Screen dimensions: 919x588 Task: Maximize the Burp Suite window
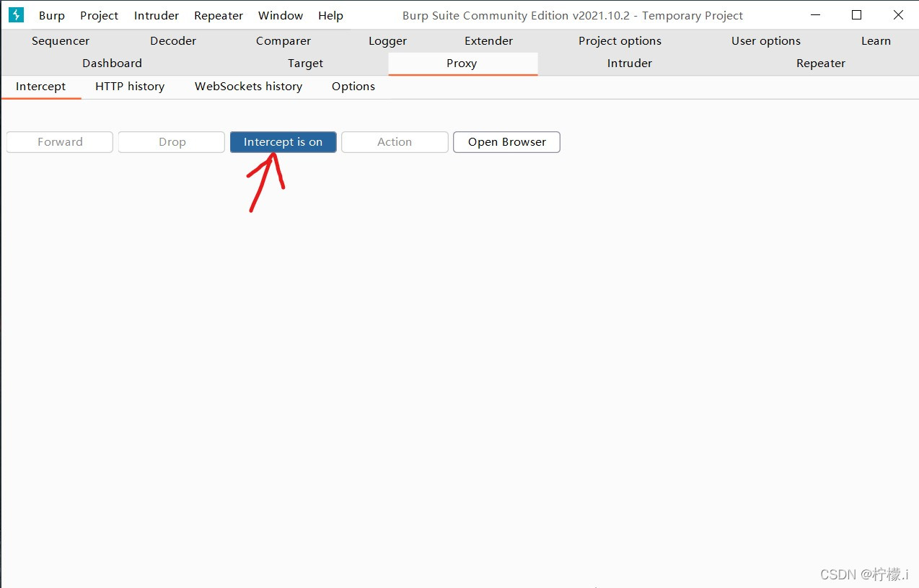click(857, 15)
